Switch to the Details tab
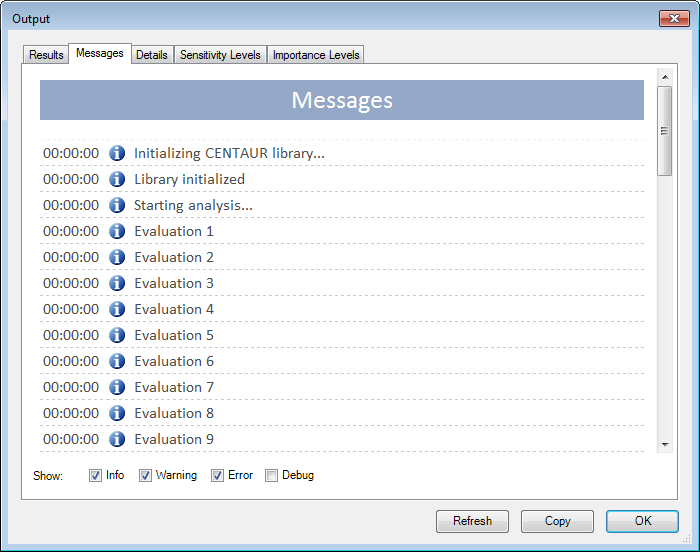This screenshot has height=552, width=700. click(x=152, y=55)
